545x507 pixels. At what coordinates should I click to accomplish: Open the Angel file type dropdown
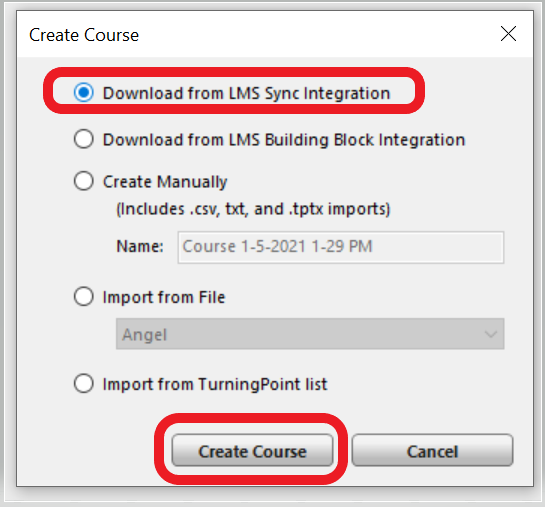[x=310, y=334]
